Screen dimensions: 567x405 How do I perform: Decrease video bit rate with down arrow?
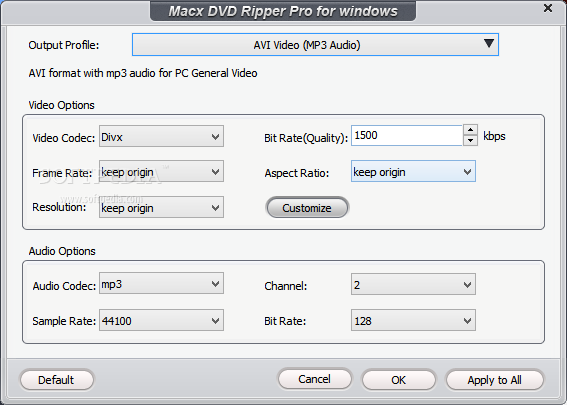pos(470,140)
